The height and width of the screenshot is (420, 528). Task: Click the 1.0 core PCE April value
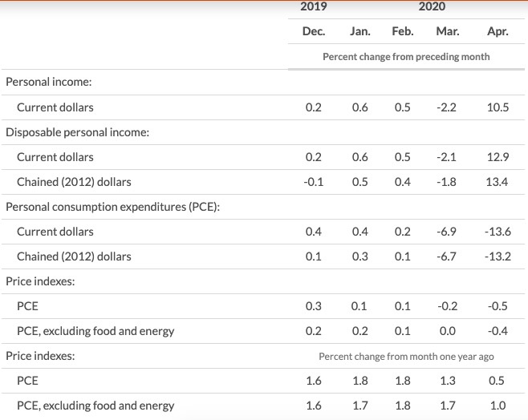[x=498, y=406]
